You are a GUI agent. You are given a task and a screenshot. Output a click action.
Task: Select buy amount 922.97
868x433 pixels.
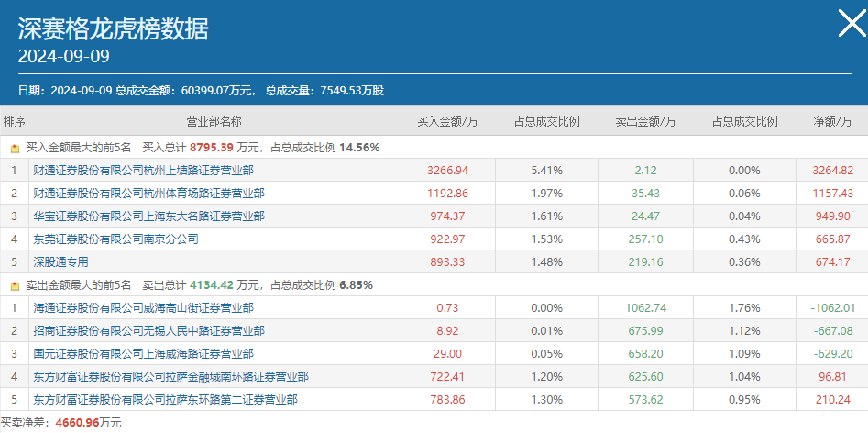coord(448,239)
